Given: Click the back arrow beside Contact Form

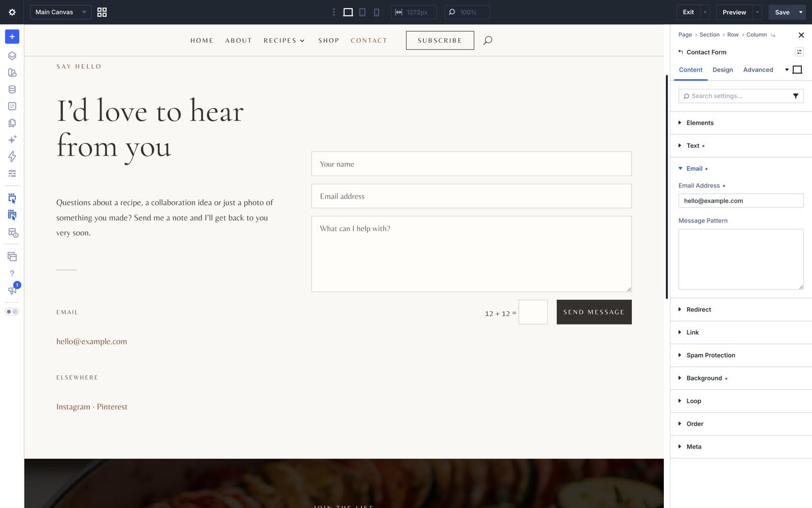Looking at the screenshot, I should (681, 52).
